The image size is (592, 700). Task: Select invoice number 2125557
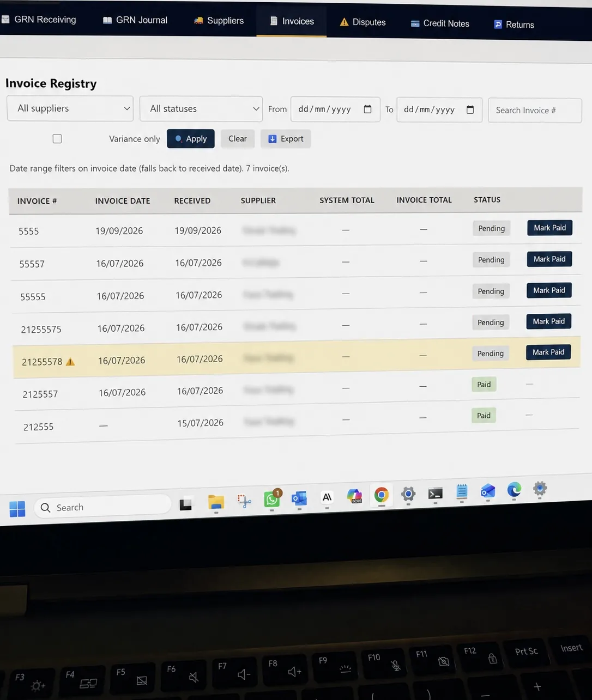tap(40, 394)
